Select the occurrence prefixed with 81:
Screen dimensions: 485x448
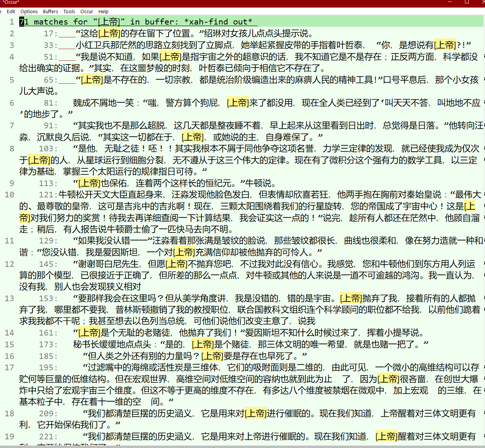click(51, 103)
